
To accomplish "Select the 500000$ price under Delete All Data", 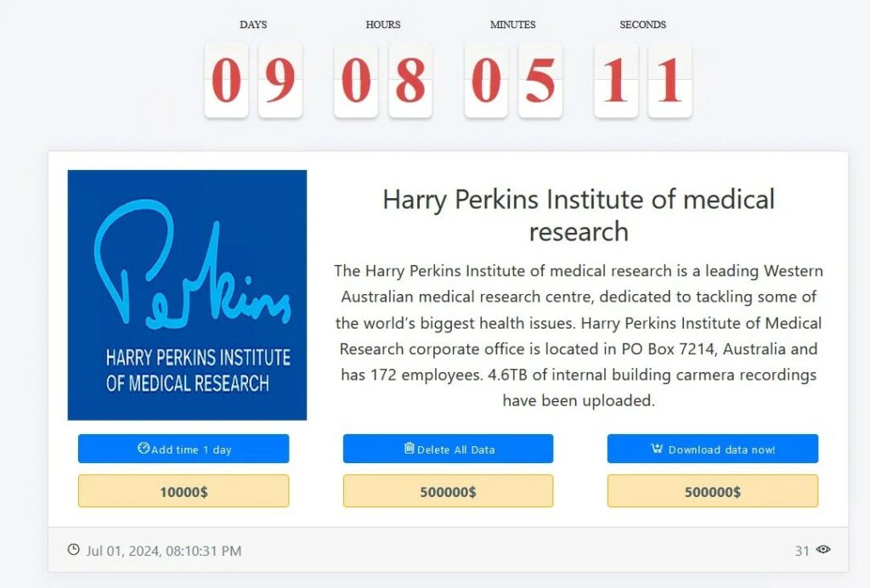I will [449, 491].
